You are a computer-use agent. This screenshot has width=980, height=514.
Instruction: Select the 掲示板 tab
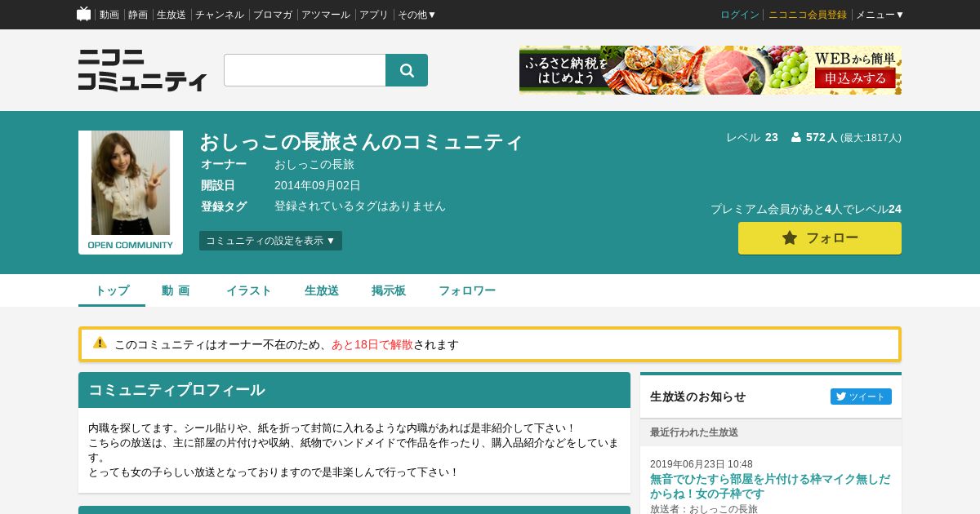click(389, 290)
